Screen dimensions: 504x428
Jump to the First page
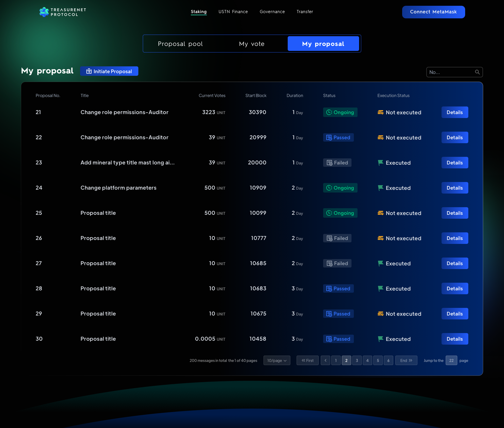(308, 360)
